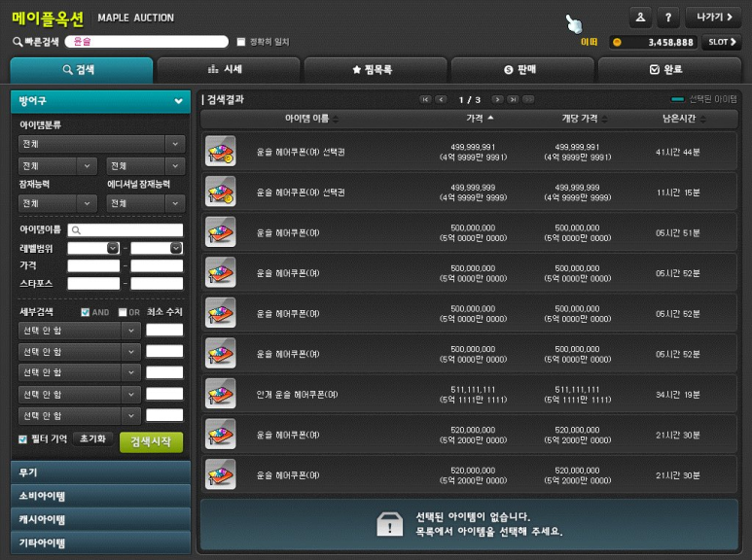Click the minimum 스타포스 input field

pyautogui.click(x=93, y=284)
